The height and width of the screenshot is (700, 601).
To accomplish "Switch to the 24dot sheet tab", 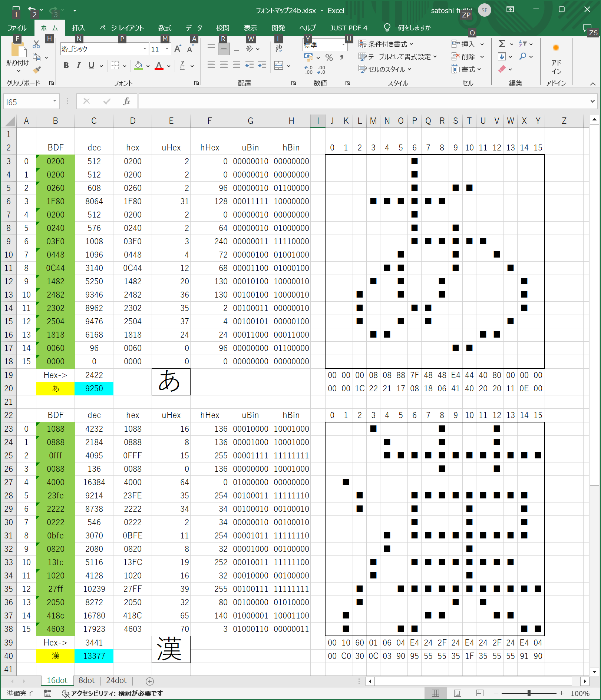I will point(116,680).
